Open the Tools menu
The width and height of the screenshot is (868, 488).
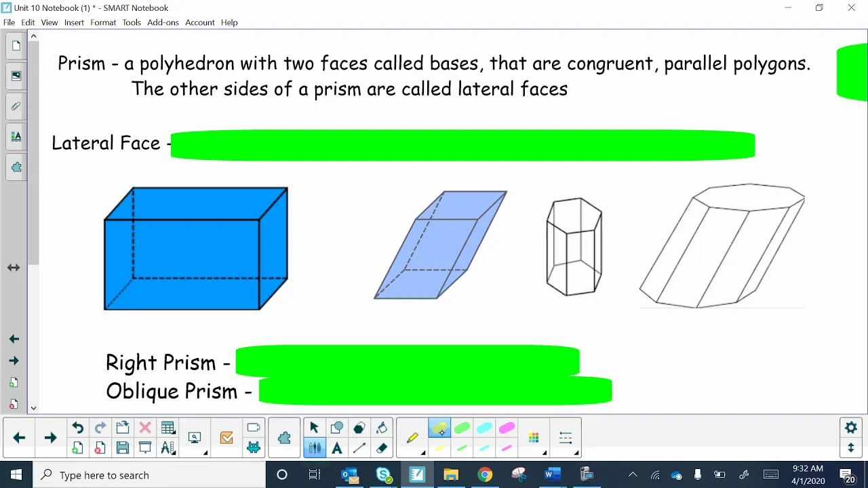[x=132, y=22]
